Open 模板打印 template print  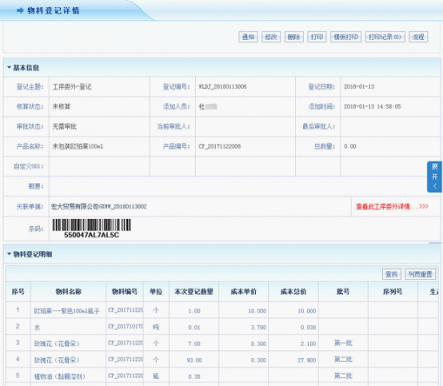tap(346, 37)
